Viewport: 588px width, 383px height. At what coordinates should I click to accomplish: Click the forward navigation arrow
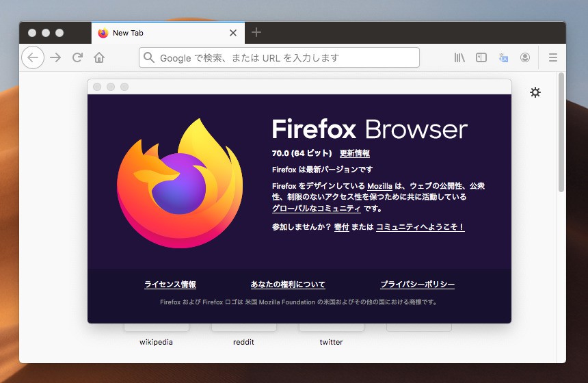[55, 57]
